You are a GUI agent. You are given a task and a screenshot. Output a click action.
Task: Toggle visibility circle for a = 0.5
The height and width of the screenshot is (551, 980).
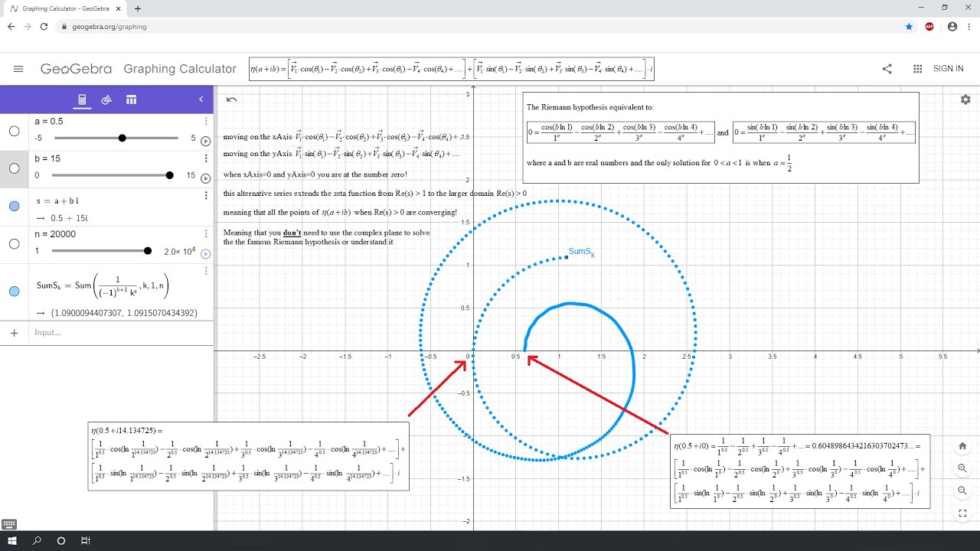click(14, 132)
